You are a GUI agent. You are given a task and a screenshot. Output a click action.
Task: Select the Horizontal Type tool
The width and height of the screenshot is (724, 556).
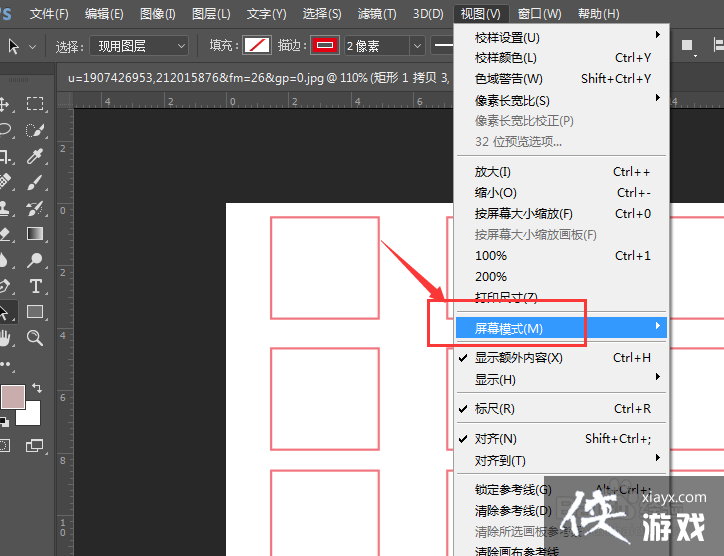[35, 286]
